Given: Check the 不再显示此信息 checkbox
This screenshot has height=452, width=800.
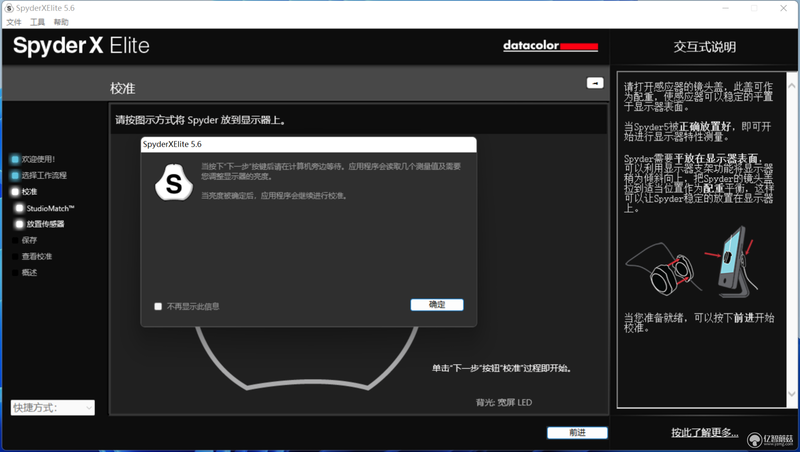Looking at the screenshot, I should tap(158, 306).
